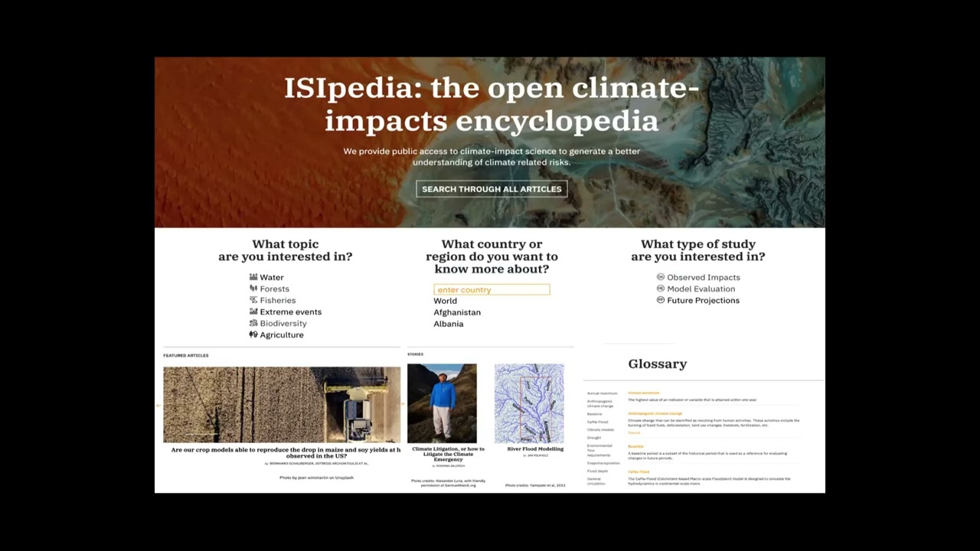980x551 pixels.
Task: Open the Forests topic link
Action: pos(275,289)
